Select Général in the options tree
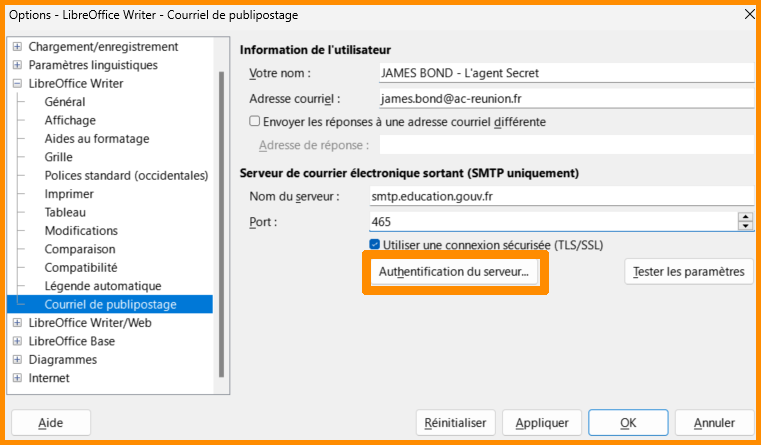761x445 pixels. pyautogui.click(x=65, y=102)
